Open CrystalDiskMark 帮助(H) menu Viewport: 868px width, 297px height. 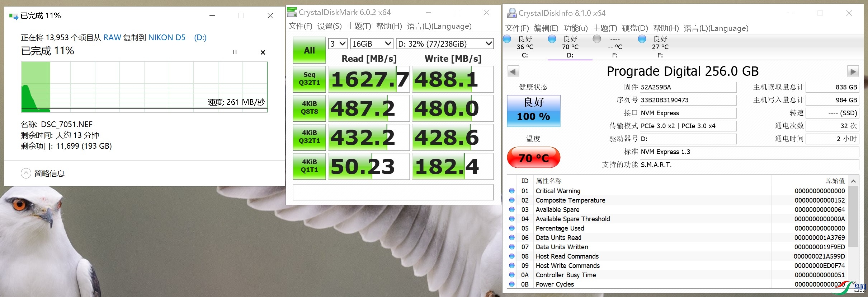(389, 26)
